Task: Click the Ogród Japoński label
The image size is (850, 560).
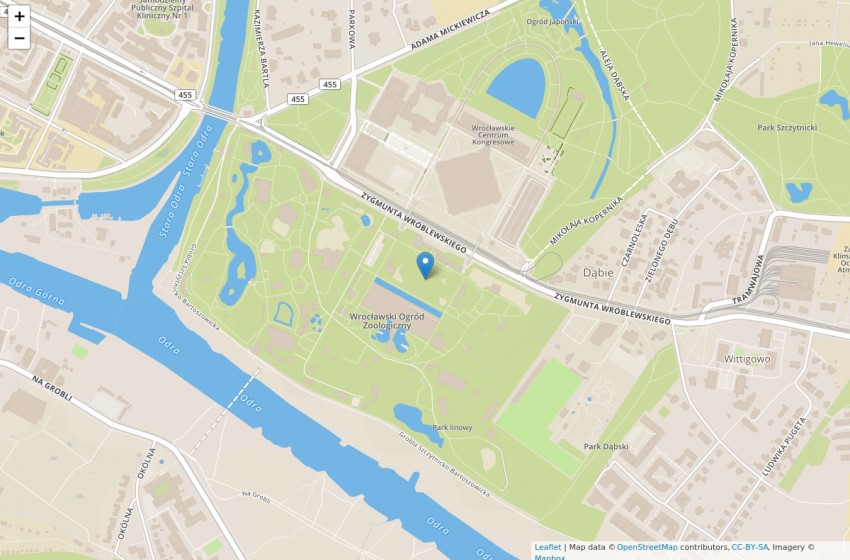Action: click(553, 22)
